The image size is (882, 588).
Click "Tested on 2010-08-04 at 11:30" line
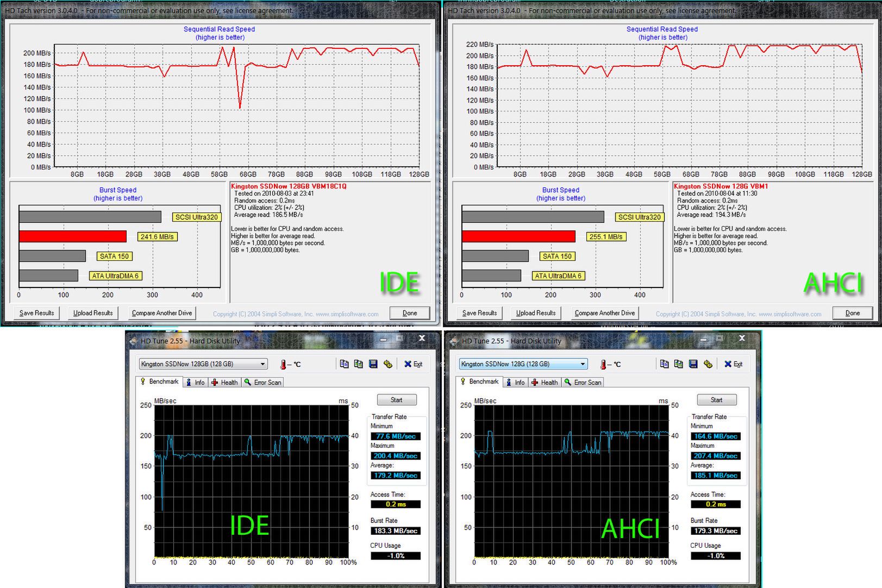pyautogui.click(x=717, y=193)
